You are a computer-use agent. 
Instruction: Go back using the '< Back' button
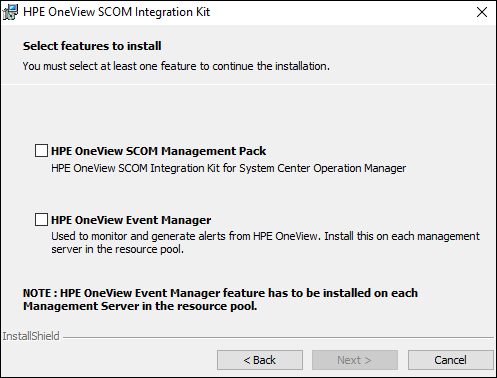260,360
